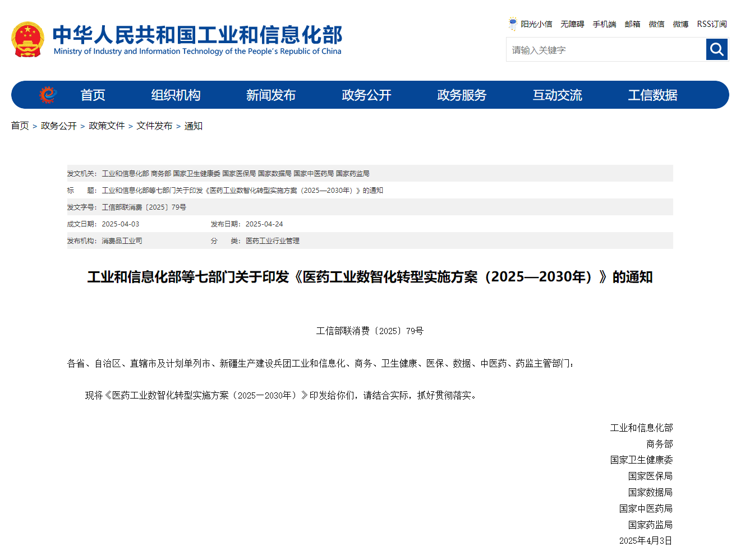This screenshot has width=736, height=560.
Task: Click the signature line 国家药监局
Action: [651, 525]
